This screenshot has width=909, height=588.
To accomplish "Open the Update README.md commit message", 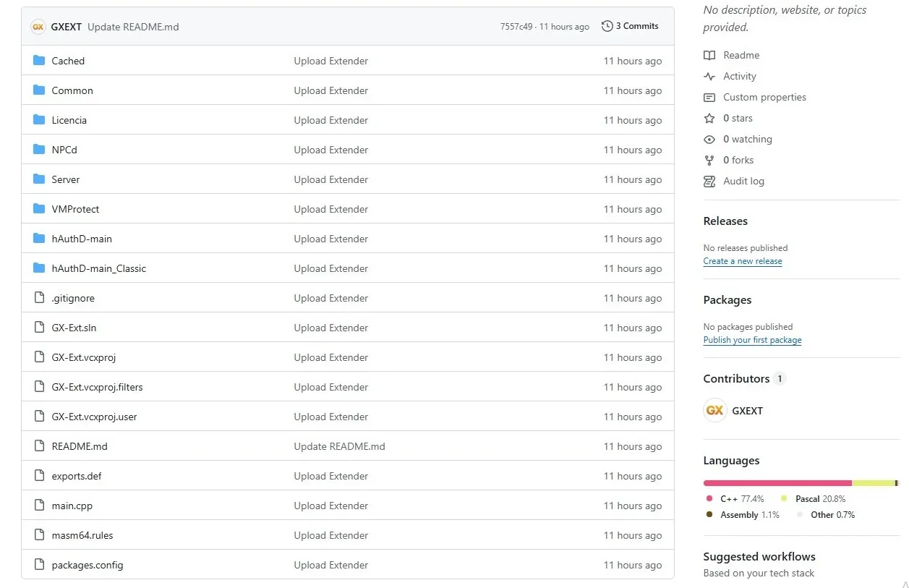I will pyautogui.click(x=133, y=27).
